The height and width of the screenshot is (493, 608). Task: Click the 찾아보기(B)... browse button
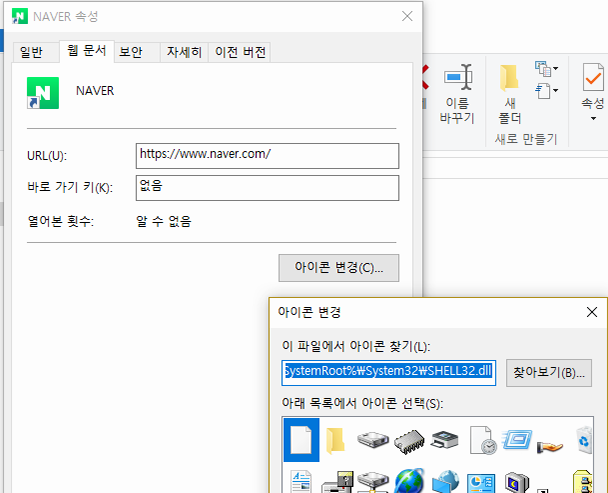(549, 373)
